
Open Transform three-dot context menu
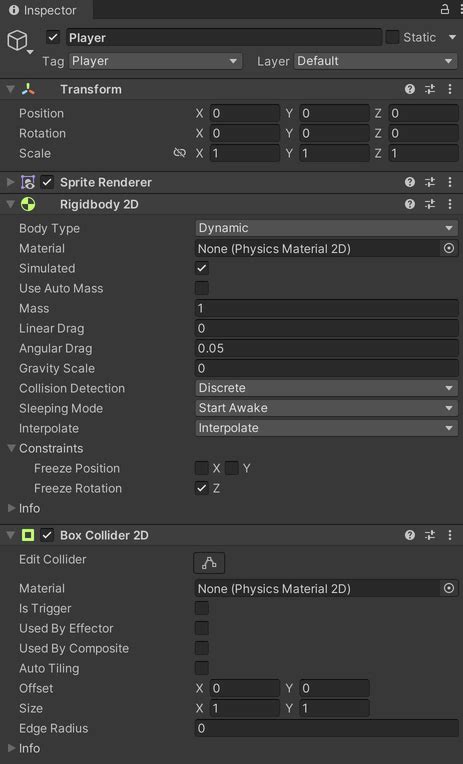click(450, 89)
